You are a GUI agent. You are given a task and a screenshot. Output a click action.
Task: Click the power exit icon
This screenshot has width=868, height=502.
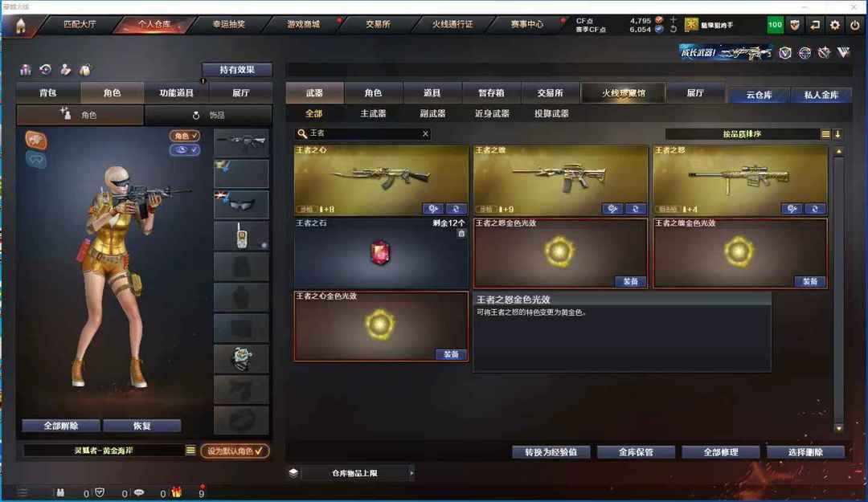point(854,25)
